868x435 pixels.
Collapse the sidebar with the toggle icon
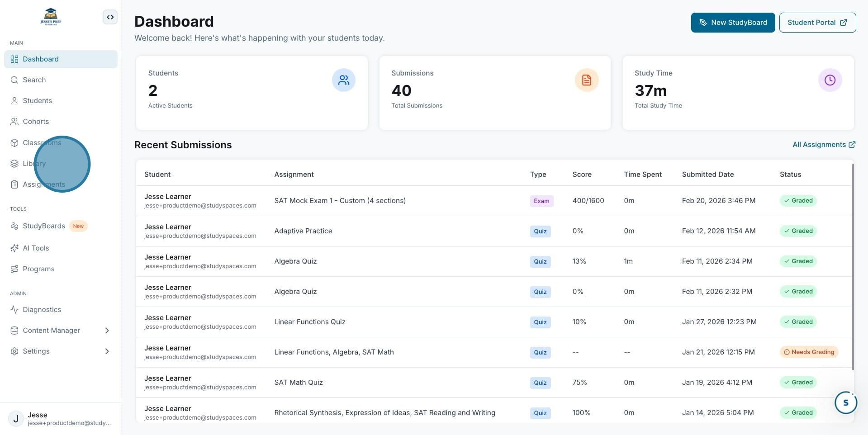pos(110,17)
